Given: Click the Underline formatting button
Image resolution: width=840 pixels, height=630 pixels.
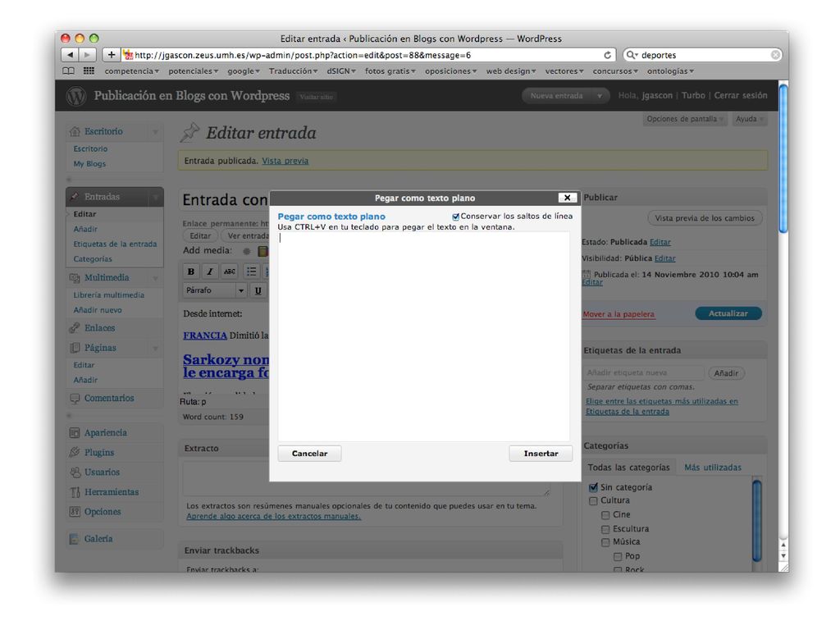Looking at the screenshot, I should [x=258, y=290].
